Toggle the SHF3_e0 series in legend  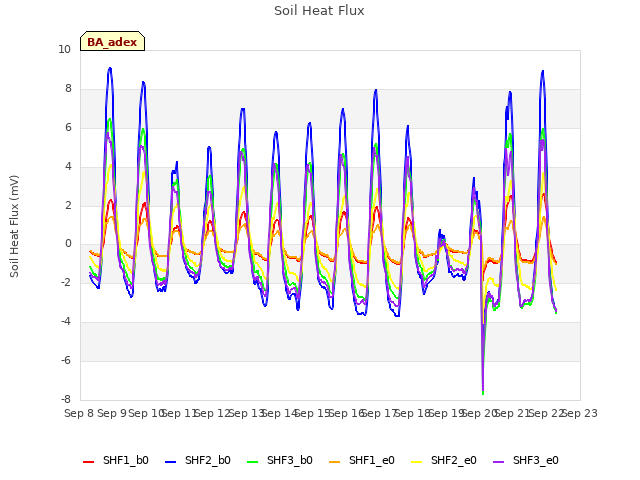tap(526, 460)
